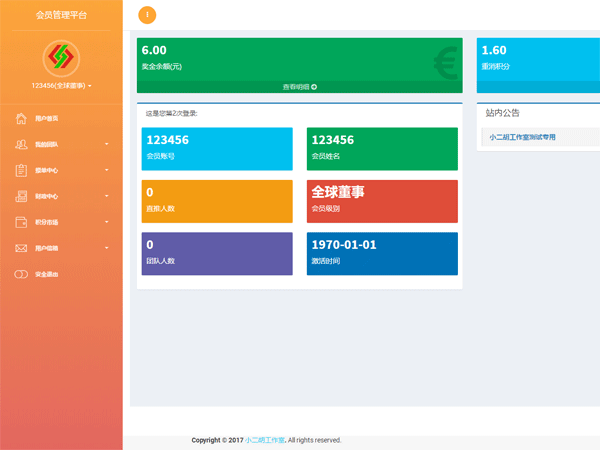Screen dimensions: 600x450
Task: Expand the 我的团队 submenu arrow
Action: (106, 146)
